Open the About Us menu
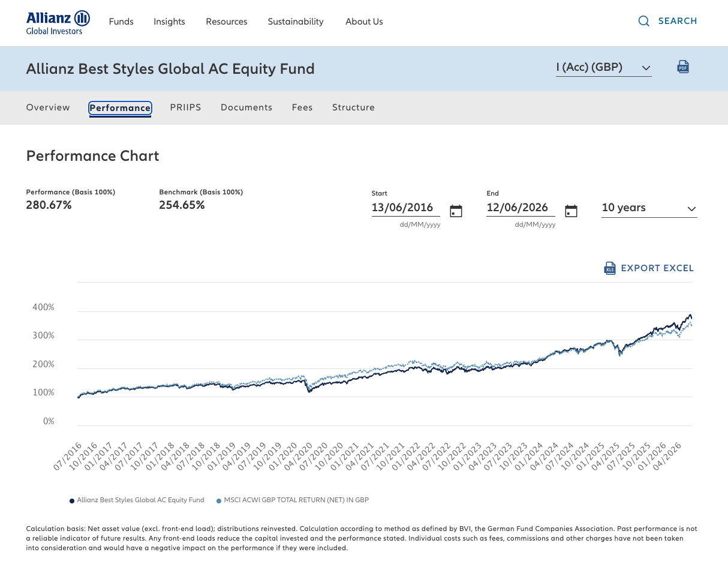Screen dimensions: 728x582 click(x=364, y=22)
